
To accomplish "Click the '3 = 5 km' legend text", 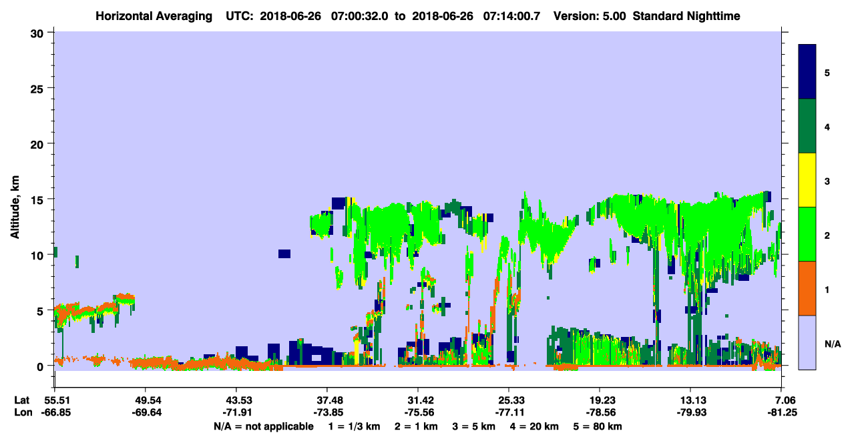I will [x=474, y=426].
